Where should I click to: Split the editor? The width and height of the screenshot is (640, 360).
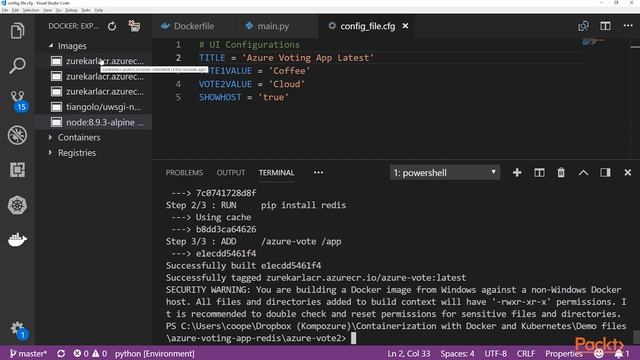coord(605,26)
